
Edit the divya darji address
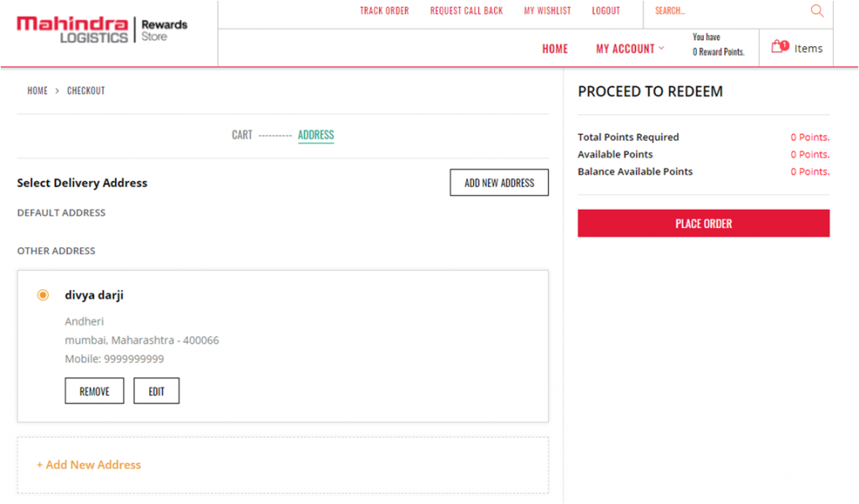[156, 391]
